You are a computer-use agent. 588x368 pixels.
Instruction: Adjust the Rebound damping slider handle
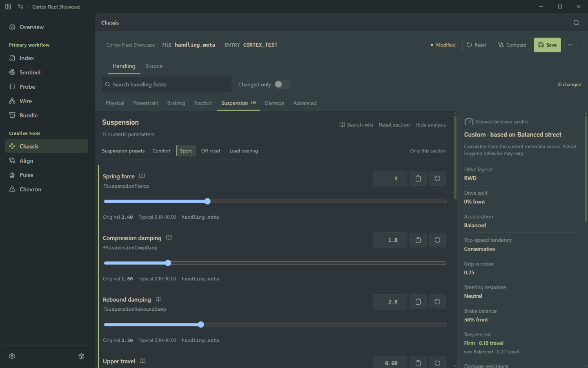pos(201,325)
